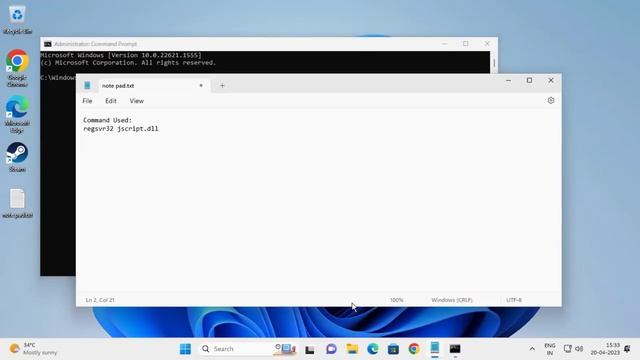Click the Notepad app icon in title bar
Viewport: 640px width, 360px height.
coord(87,85)
